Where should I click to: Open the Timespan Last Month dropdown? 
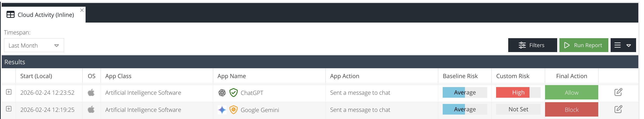(x=34, y=45)
